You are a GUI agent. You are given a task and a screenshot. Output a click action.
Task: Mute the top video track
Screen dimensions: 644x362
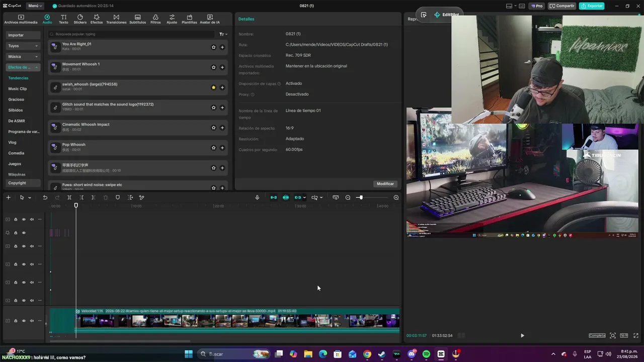coord(32,219)
